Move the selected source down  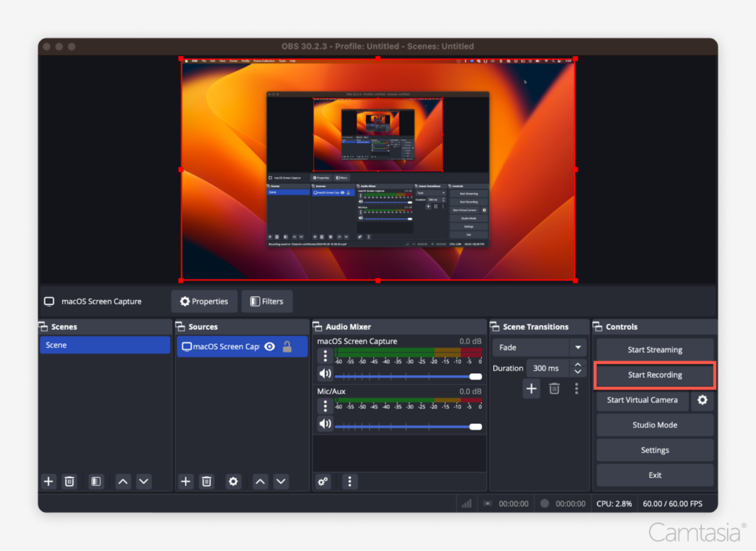[281, 482]
